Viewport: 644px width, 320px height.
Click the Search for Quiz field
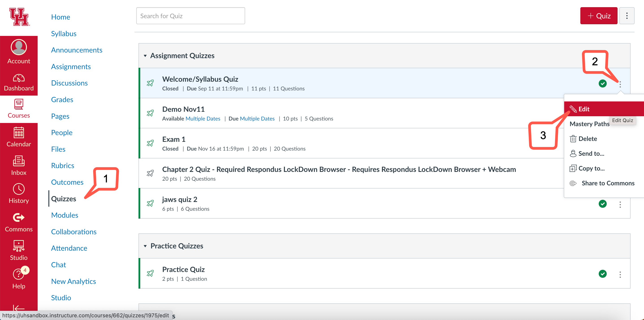[x=190, y=16]
